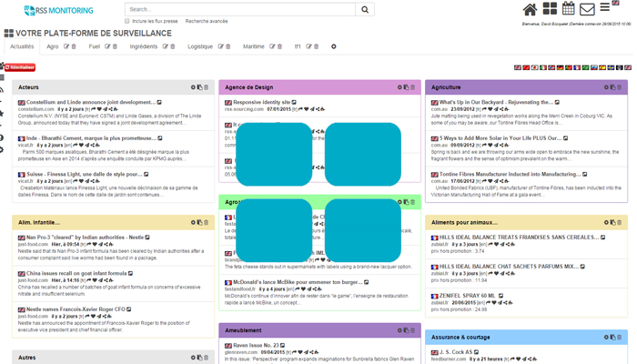Image resolution: width=637 pixels, height=364 pixels.
Task: Delete the Aliments pour animaux panel
Action: pos(619,223)
